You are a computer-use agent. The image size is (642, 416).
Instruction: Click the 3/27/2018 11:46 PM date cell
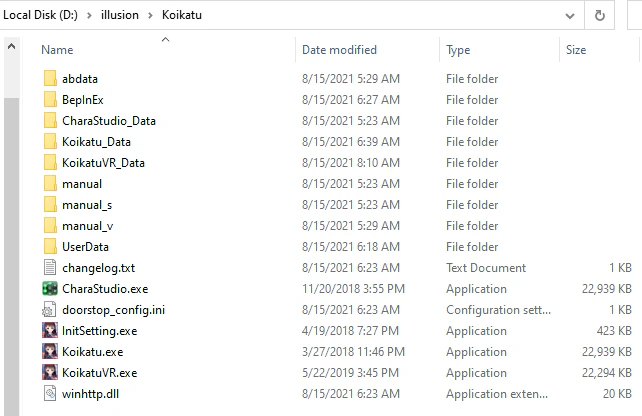pos(353,352)
